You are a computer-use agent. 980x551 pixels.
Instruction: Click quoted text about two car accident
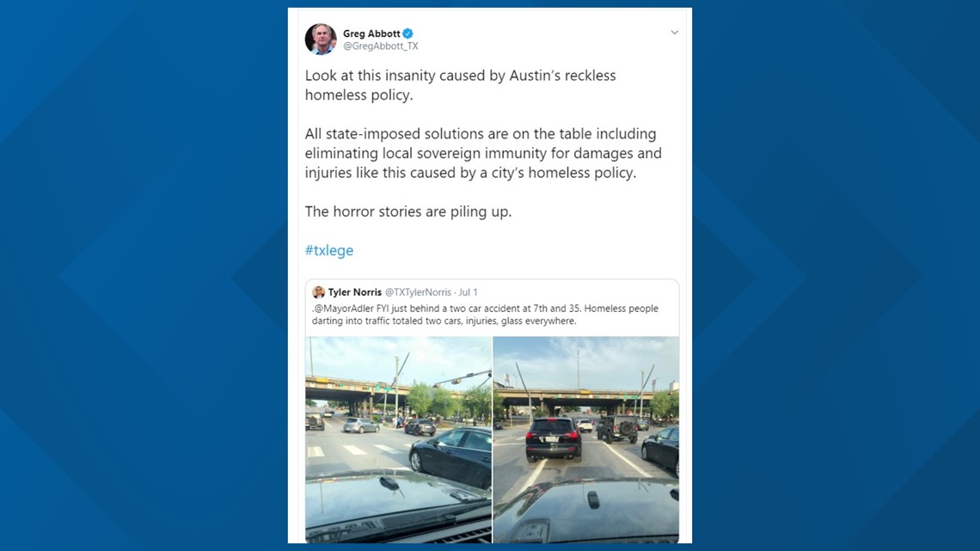click(x=485, y=315)
